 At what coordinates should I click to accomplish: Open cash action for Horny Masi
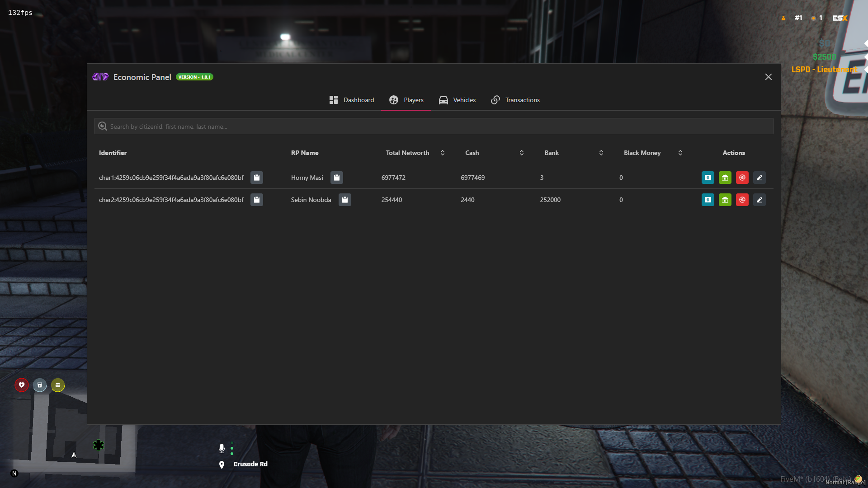point(708,178)
